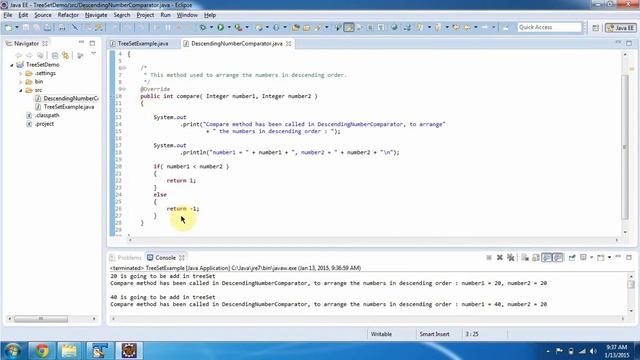Open the Debug button dropdown arrow
Screen dimensions: 640x360
[x=211, y=27]
